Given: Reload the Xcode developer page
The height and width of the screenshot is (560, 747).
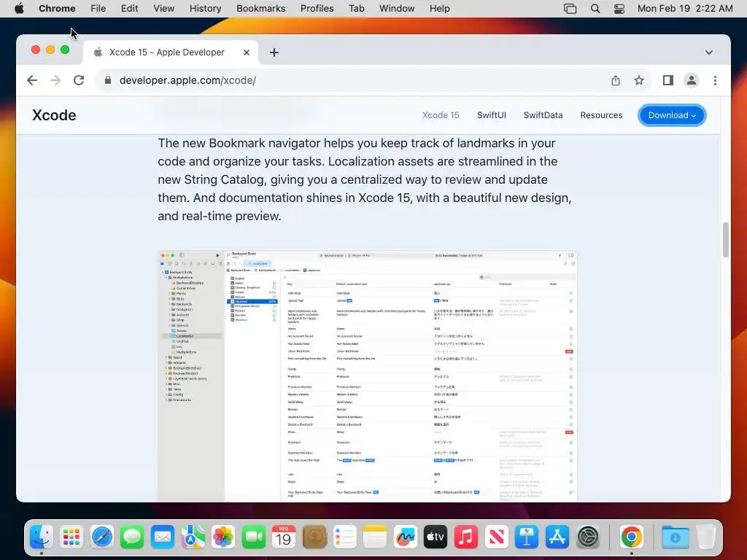Looking at the screenshot, I should click(79, 80).
